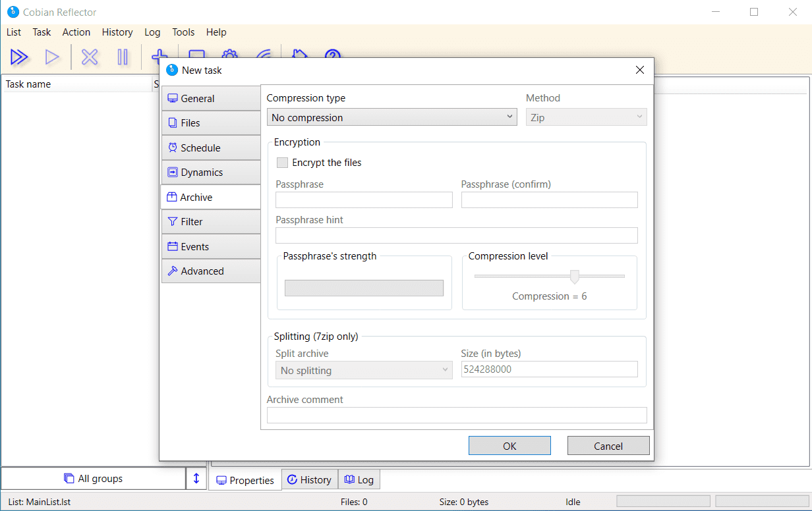Click status bar text 'List: MainList.lst'
This screenshot has height=511, width=812.
[40, 502]
